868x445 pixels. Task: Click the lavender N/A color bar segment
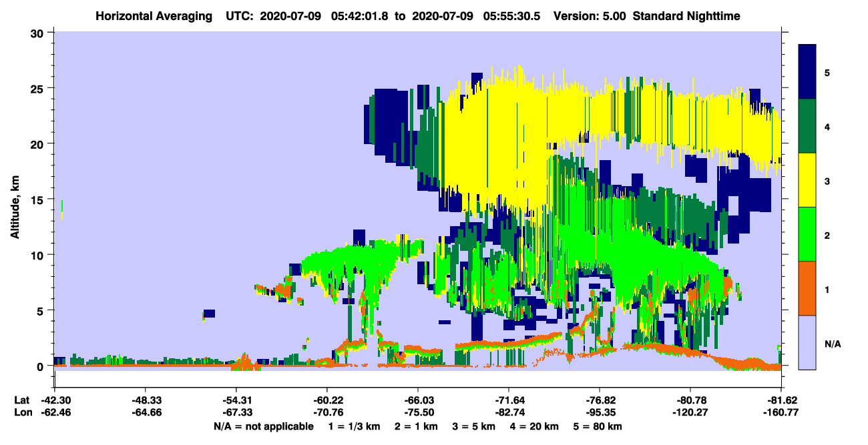[807, 342]
